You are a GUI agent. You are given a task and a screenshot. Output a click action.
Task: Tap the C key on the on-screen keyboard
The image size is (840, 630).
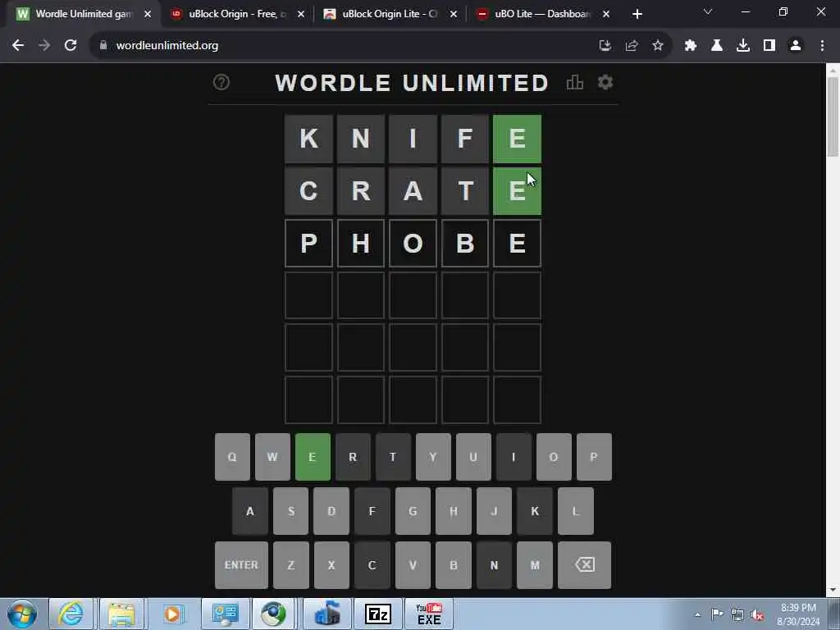372,564
